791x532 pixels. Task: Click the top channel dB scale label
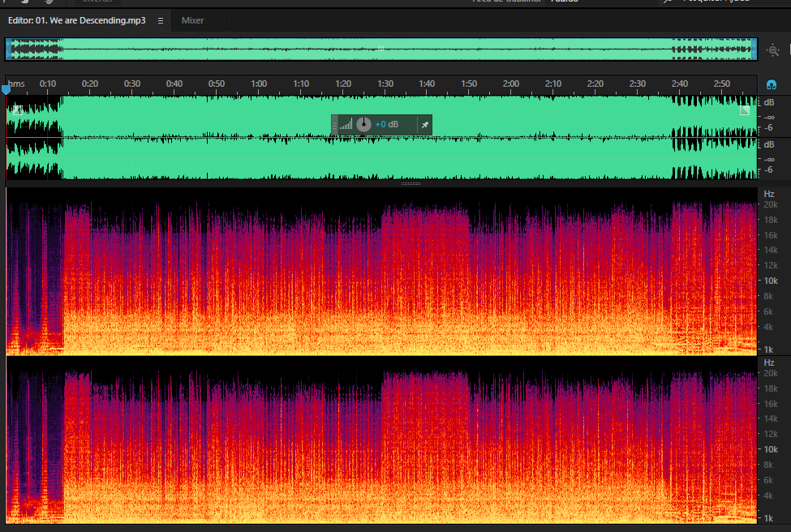pyautogui.click(x=769, y=102)
